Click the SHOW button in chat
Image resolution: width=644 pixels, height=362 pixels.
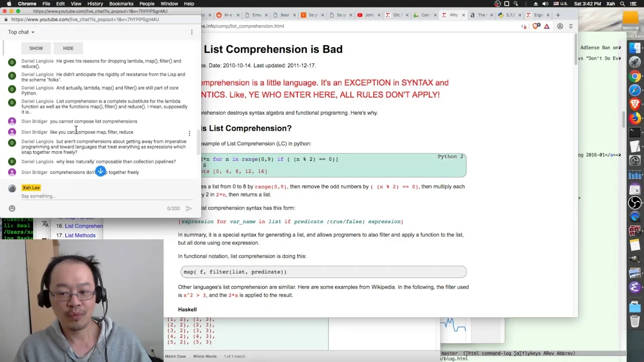(36, 48)
